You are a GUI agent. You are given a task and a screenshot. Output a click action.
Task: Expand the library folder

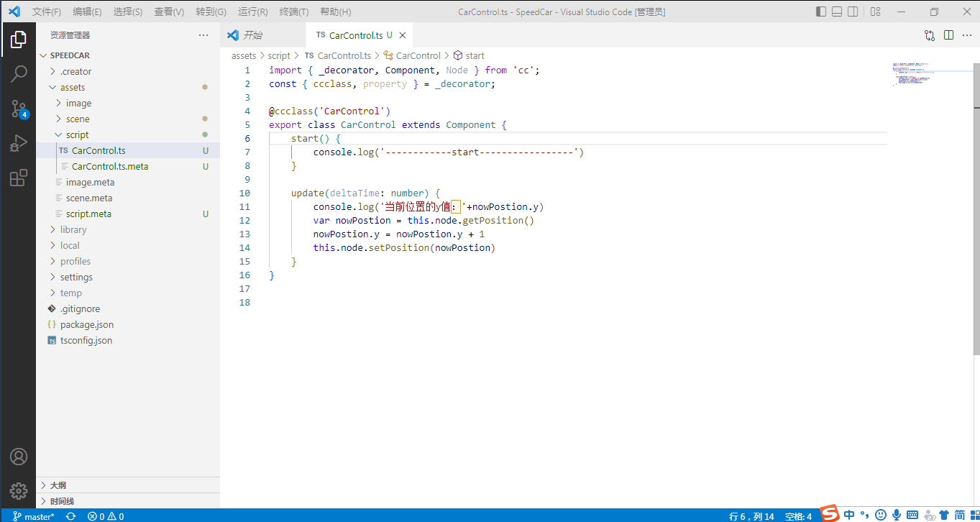tap(128, 229)
